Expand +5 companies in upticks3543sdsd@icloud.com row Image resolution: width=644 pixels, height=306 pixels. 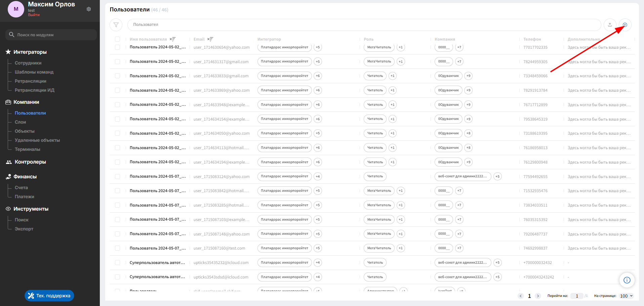pos(497,277)
